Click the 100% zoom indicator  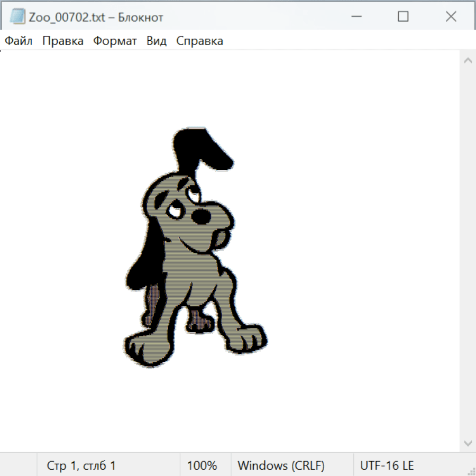pos(202,465)
